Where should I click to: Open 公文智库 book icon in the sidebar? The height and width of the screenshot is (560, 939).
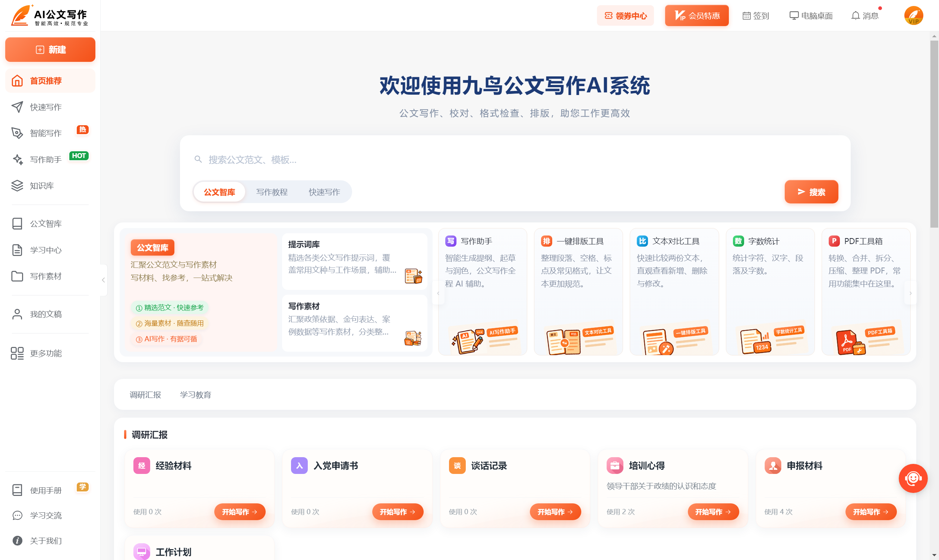[x=17, y=224]
